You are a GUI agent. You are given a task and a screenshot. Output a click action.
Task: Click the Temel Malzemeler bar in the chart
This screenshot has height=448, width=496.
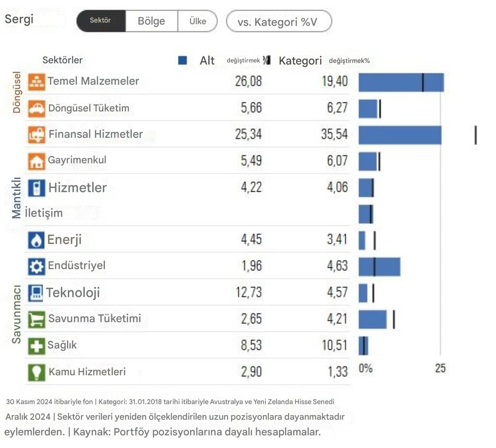401,82
